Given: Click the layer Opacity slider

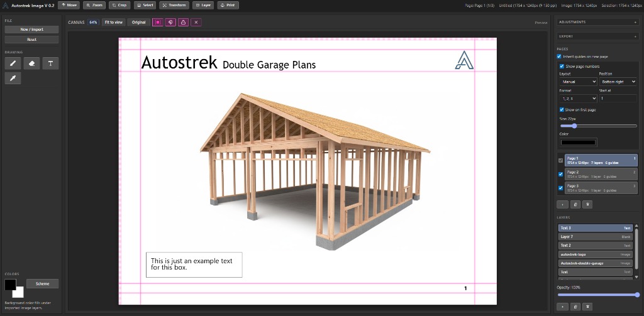Looking at the screenshot, I should pyautogui.click(x=598, y=295).
